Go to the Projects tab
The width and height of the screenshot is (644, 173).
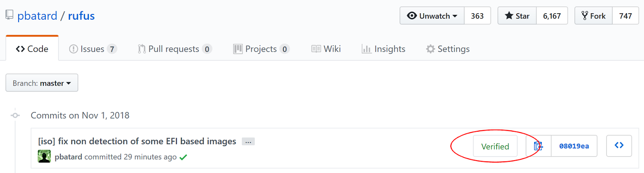[x=261, y=49]
